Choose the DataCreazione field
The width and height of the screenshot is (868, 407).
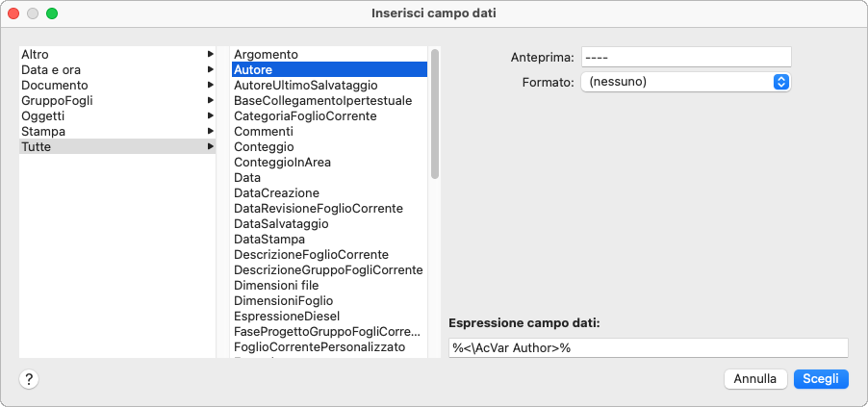(276, 192)
